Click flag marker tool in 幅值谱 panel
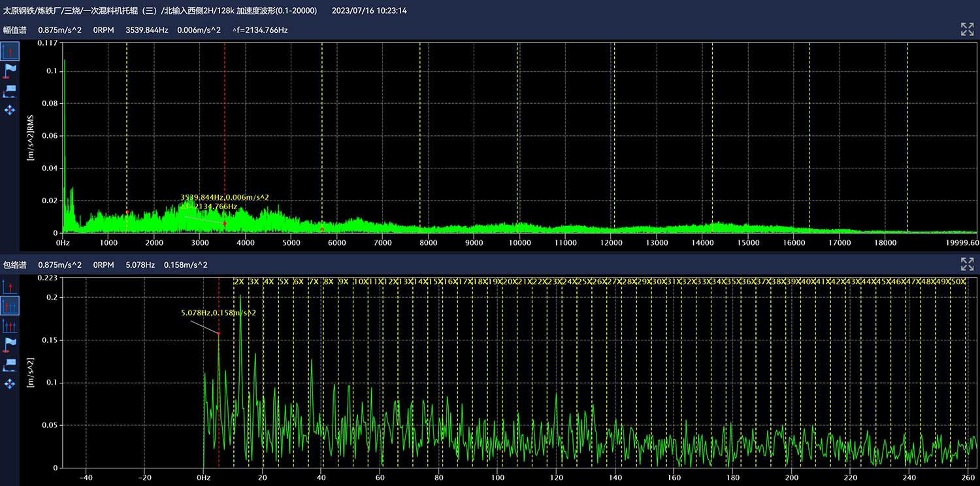Image resolution: width=980 pixels, height=486 pixels. point(10,71)
